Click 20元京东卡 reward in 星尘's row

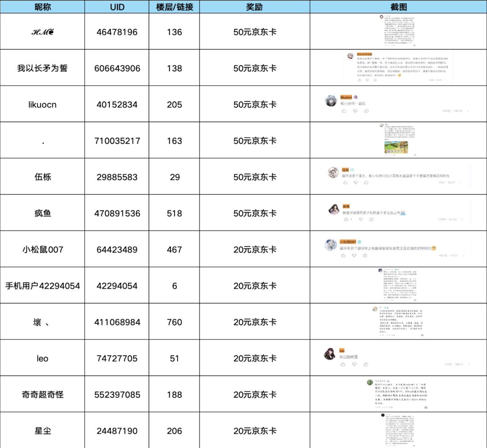pos(255,431)
